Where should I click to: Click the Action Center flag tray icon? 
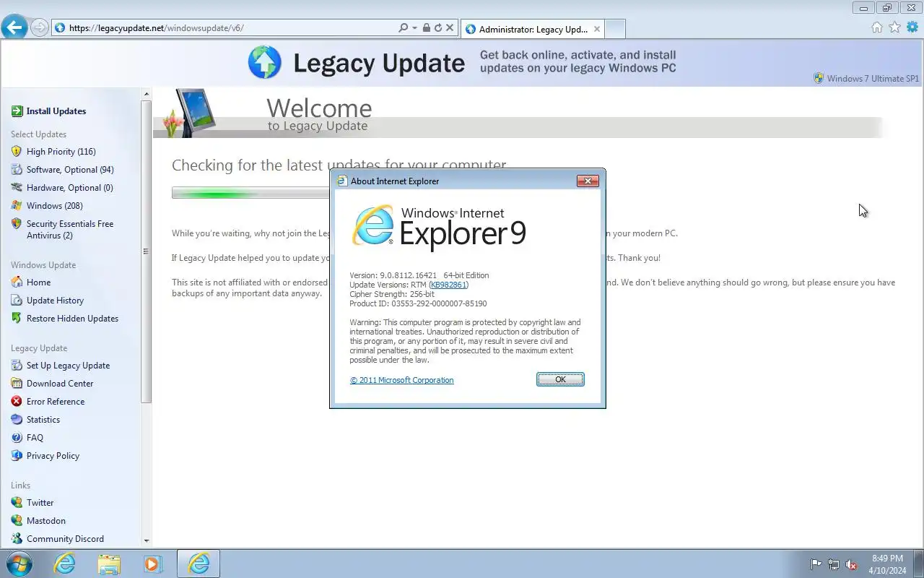point(816,564)
